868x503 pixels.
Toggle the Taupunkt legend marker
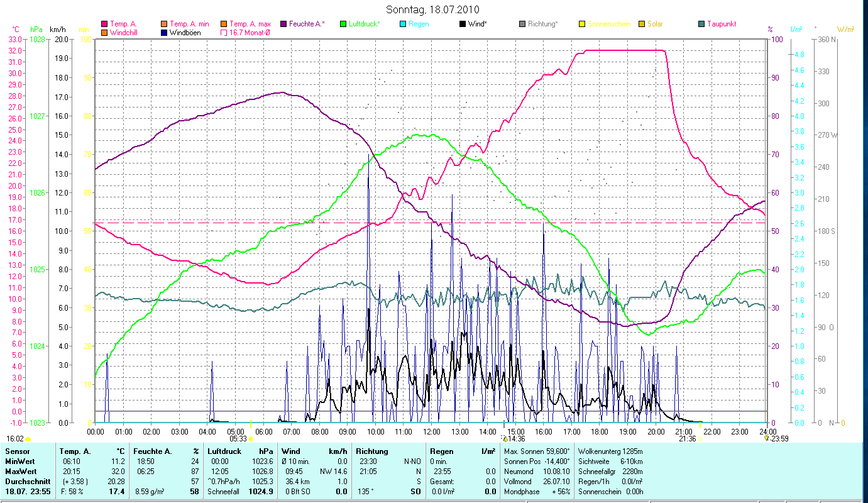(701, 25)
